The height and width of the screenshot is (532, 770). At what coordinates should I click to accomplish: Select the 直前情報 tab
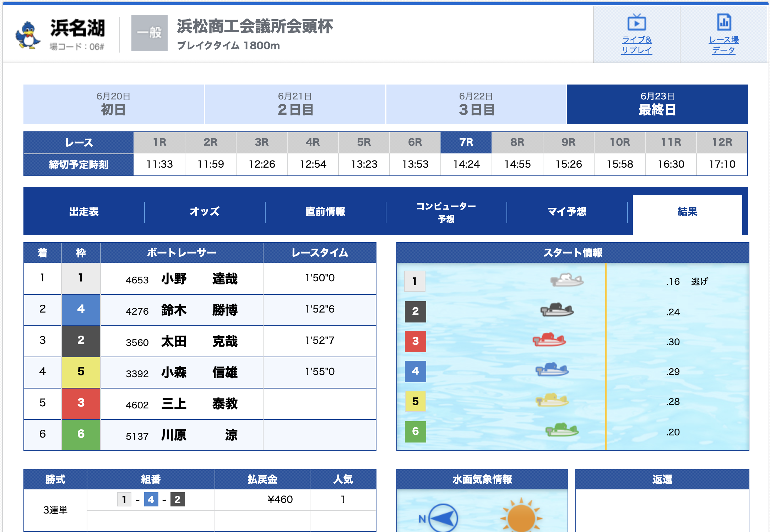(325, 212)
